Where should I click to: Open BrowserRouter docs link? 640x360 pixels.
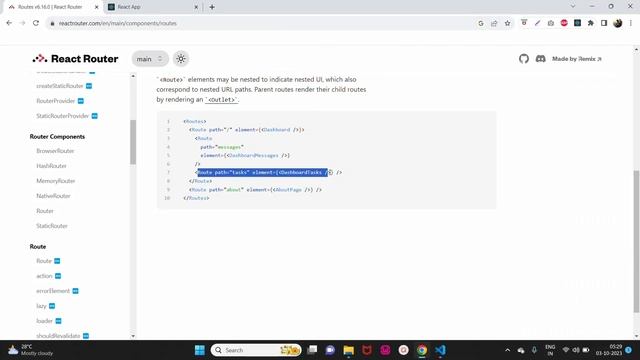click(x=55, y=151)
